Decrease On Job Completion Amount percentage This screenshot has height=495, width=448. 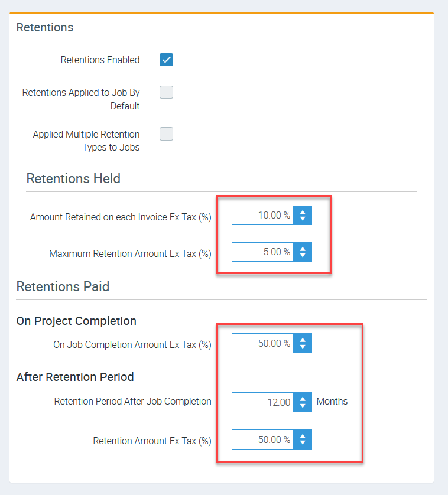pyautogui.click(x=303, y=347)
